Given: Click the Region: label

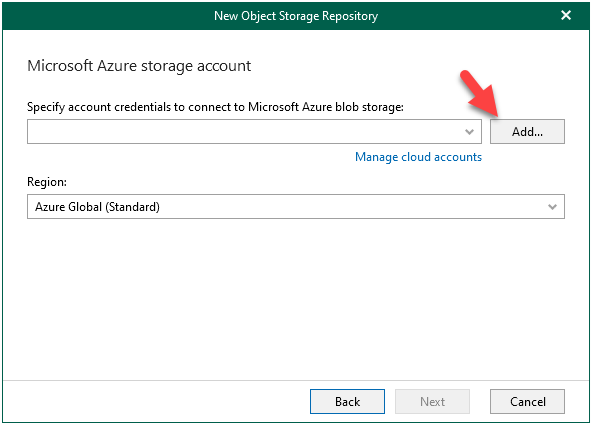Looking at the screenshot, I should tap(47, 182).
